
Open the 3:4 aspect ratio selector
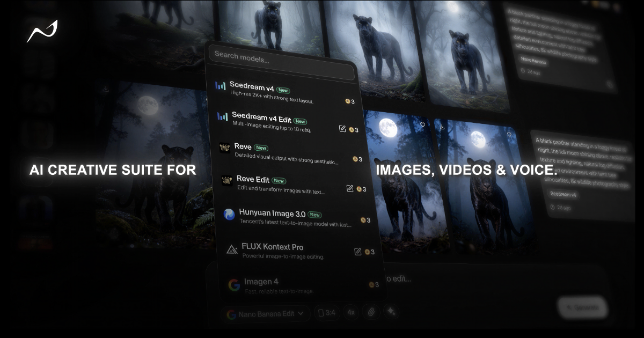pos(327,312)
